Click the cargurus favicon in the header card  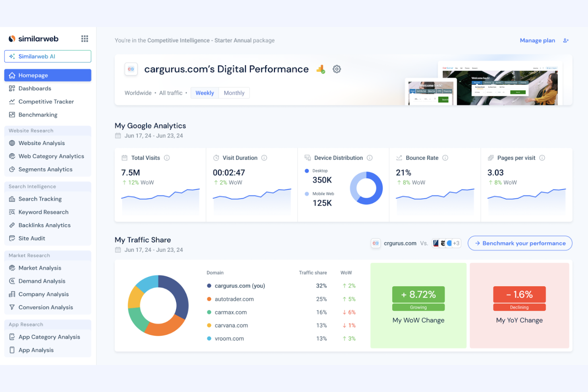(x=131, y=69)
